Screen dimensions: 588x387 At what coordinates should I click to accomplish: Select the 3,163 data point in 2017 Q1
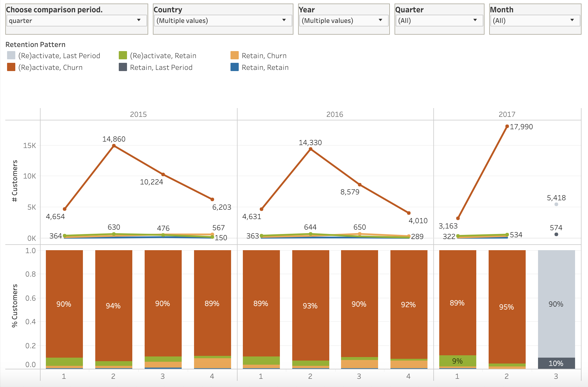click(x=458, y=218)
